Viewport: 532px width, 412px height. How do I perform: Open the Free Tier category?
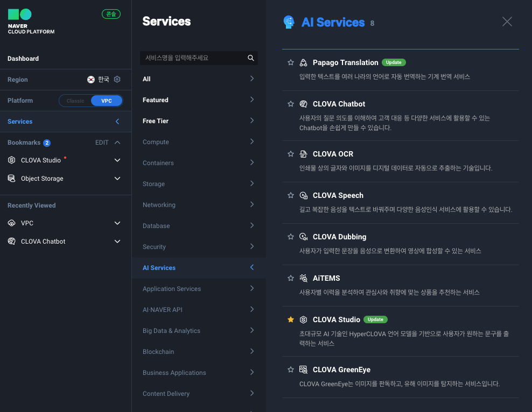click(x=199, y=120)
